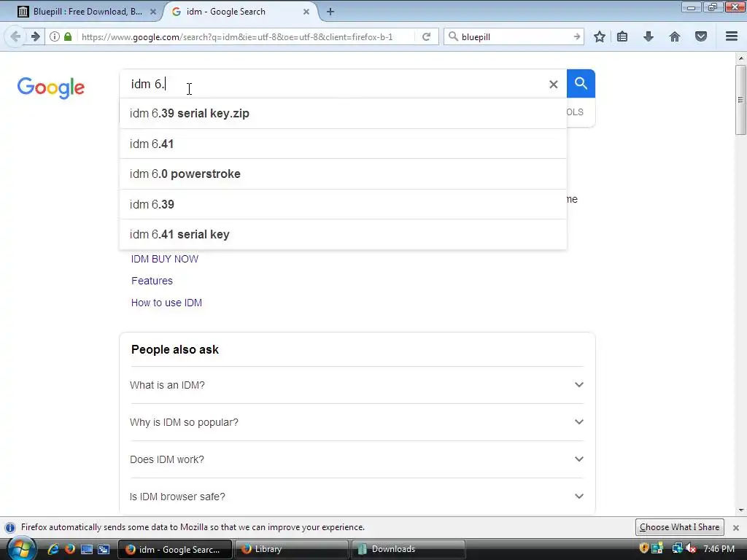
Task: Save page to Pocket icon
Action: [701, 36]
